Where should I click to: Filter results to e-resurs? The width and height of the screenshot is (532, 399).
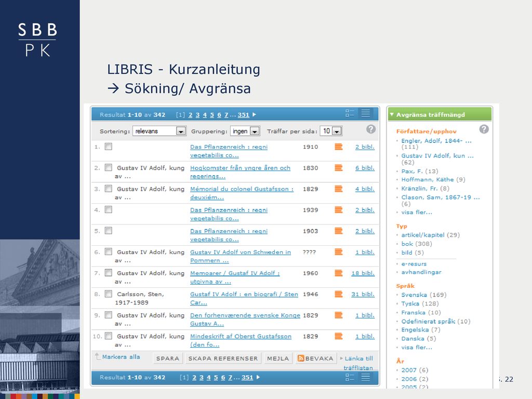414,264
